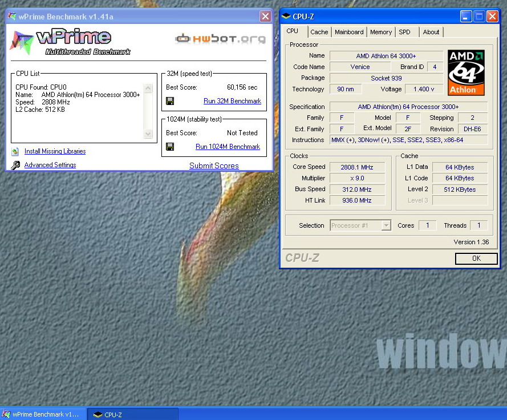507x420 pixels.
Task: Click the Level 2 cache value 512 KBytes
Action: [460, 189]
